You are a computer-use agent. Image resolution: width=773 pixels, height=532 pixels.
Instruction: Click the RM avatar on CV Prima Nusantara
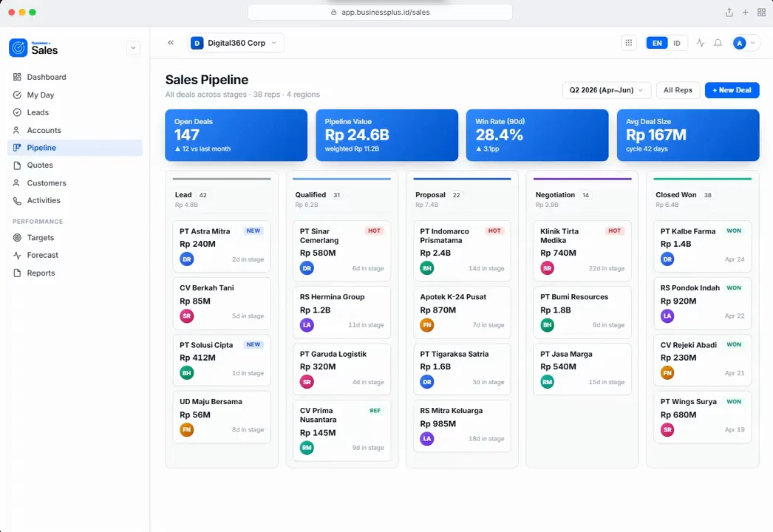pyautogui.click(x=307, y=448)
